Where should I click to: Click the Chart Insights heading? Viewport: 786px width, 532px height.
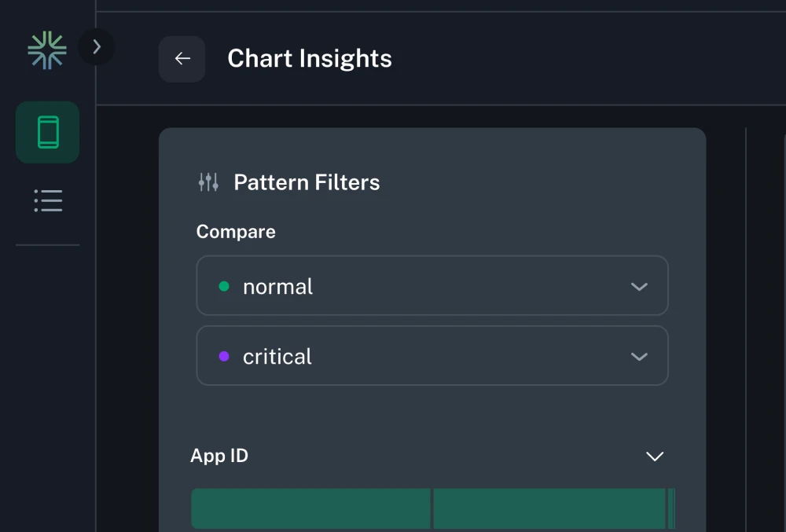[310, 58]
